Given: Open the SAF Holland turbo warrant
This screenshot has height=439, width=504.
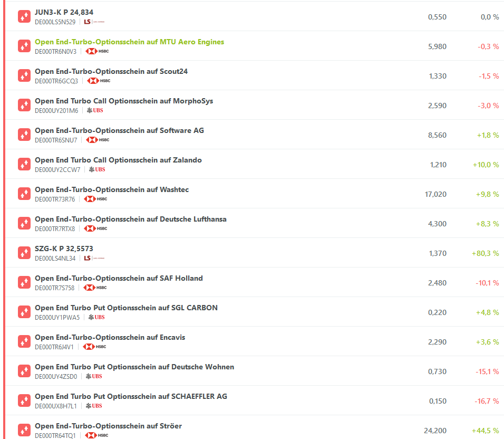Looking at the screenshot, I should (x=119, y=278).
